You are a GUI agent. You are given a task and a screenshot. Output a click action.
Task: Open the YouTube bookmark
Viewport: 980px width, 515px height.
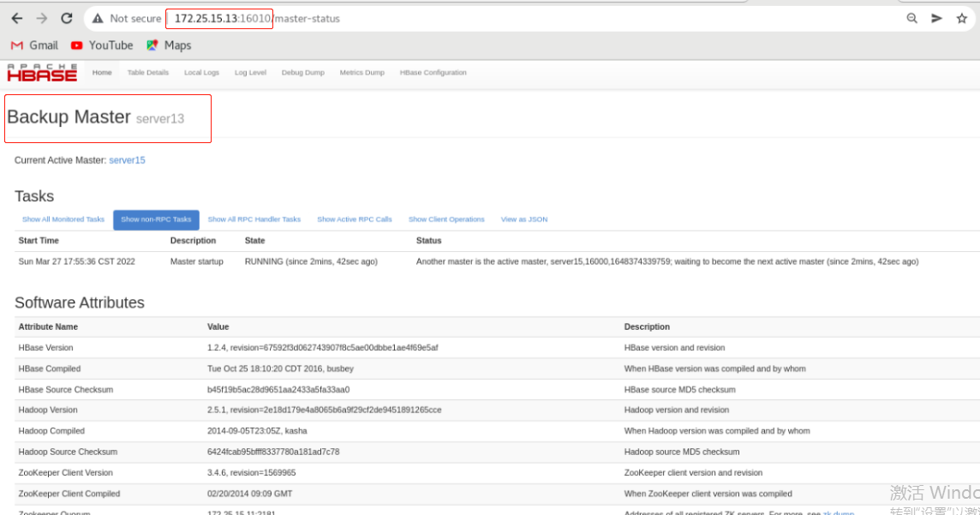tap(102, 45)
